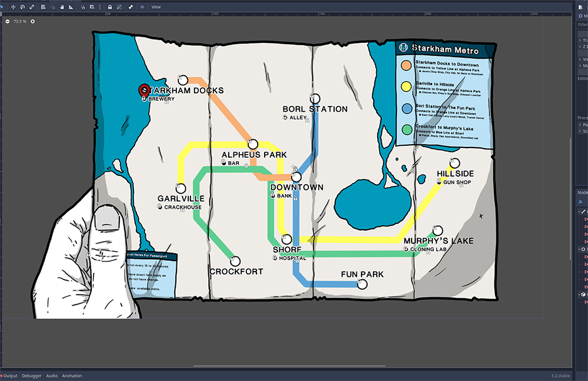Open the View menu

point(156,7)
